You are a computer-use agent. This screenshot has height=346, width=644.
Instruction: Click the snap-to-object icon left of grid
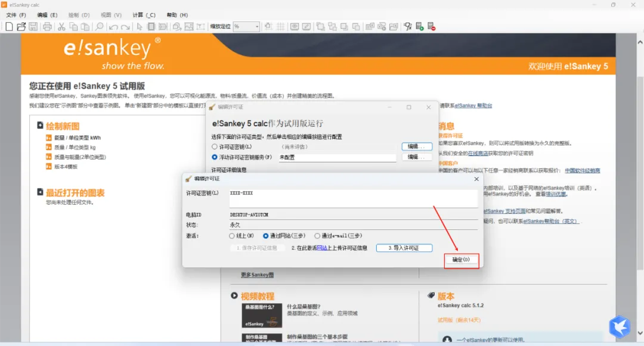click(268, 27)
